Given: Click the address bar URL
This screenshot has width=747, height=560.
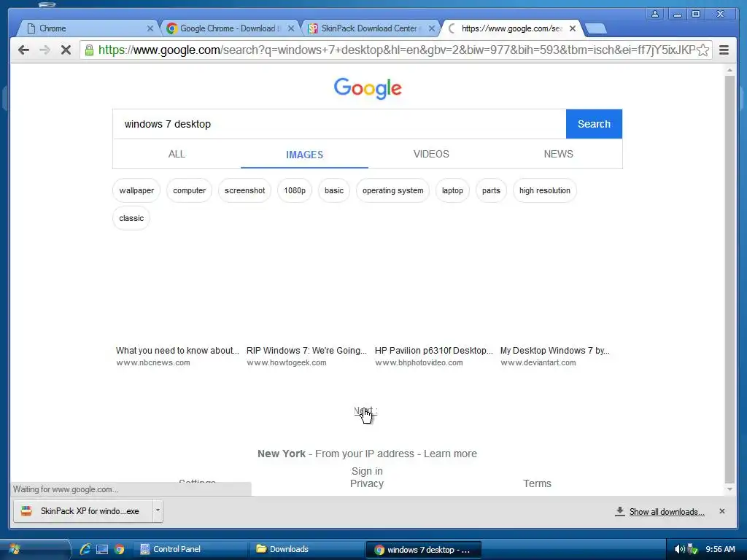Looking at the screenshot, I should pos(396,50).
